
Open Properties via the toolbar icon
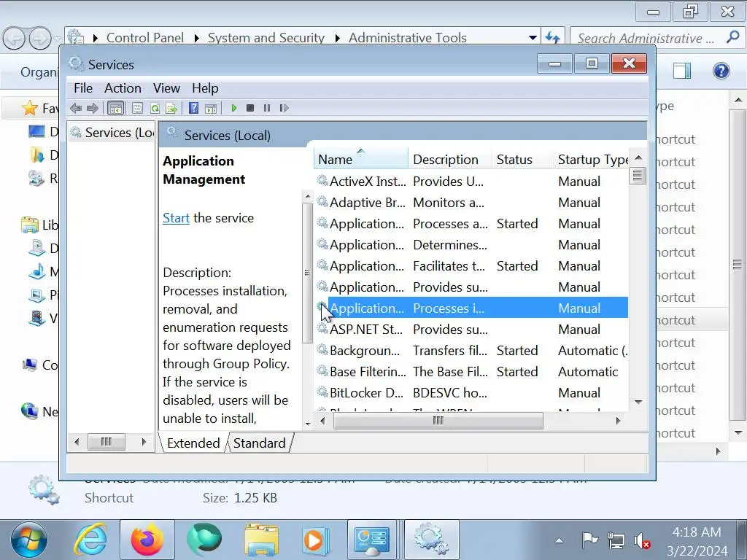[137, 108]
